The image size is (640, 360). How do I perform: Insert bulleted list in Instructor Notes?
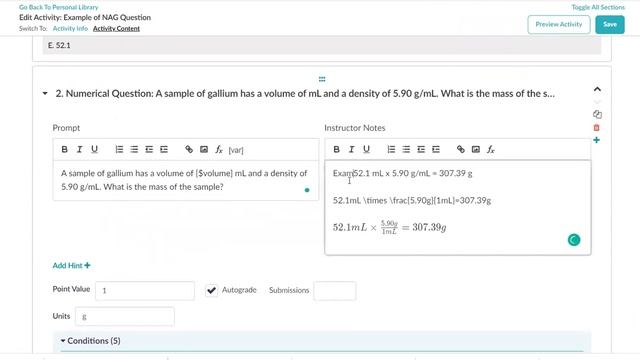coord(406,149)
